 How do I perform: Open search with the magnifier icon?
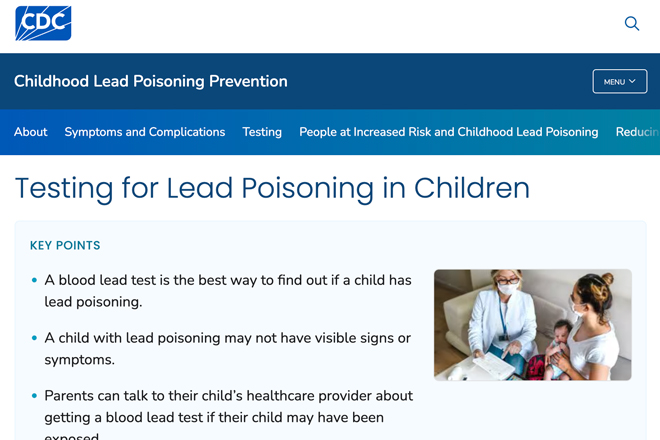pyautogui.click(x=631, y=24)
